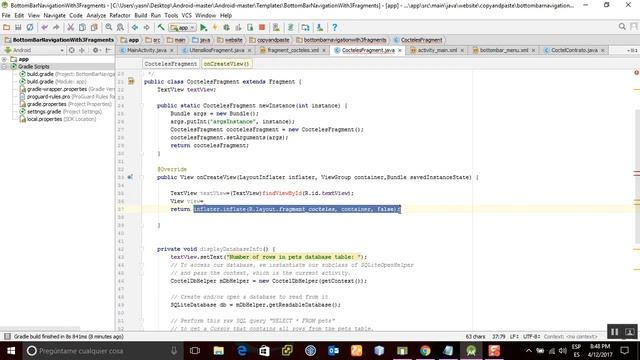Close the CoctelesFragment.java tab

[x=400, y=50]
